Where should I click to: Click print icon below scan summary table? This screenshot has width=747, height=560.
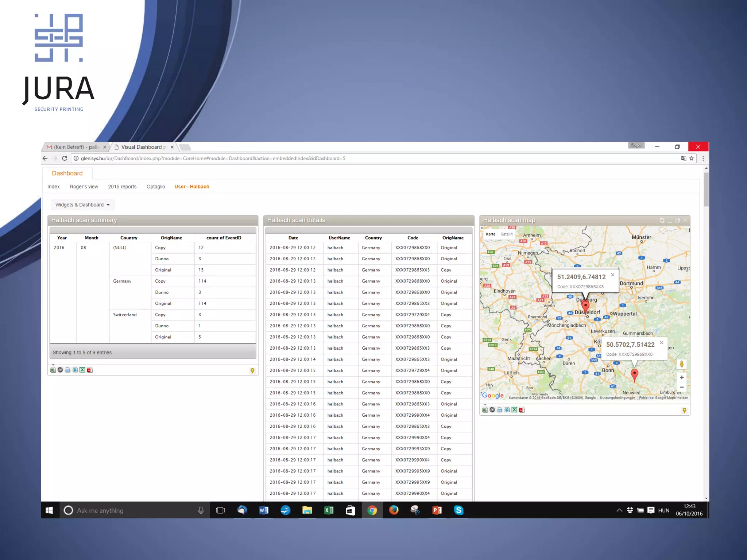(x=67, y=370)
